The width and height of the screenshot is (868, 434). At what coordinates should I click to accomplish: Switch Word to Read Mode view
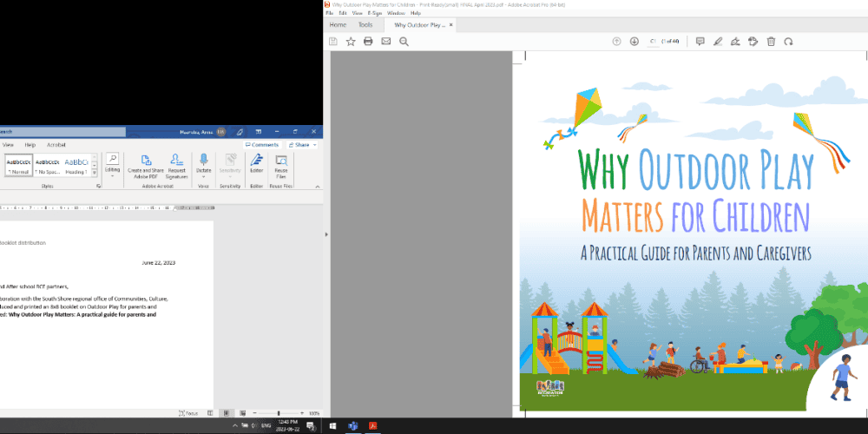[208, 413]
